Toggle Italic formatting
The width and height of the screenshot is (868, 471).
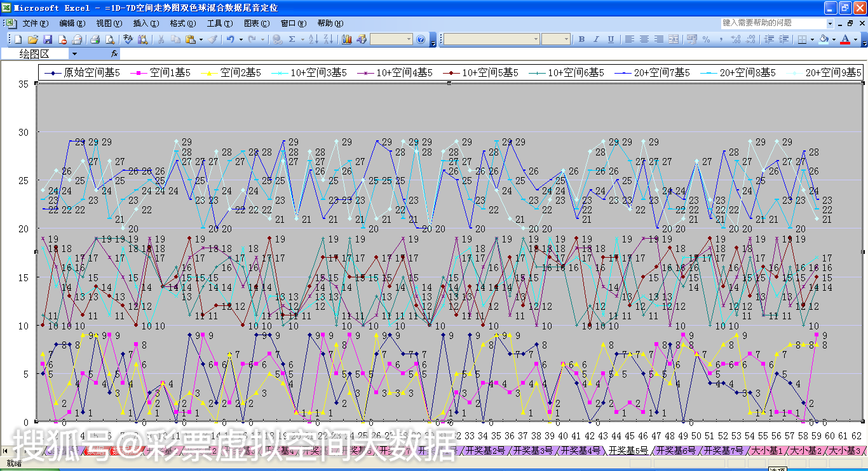[596, 39]
